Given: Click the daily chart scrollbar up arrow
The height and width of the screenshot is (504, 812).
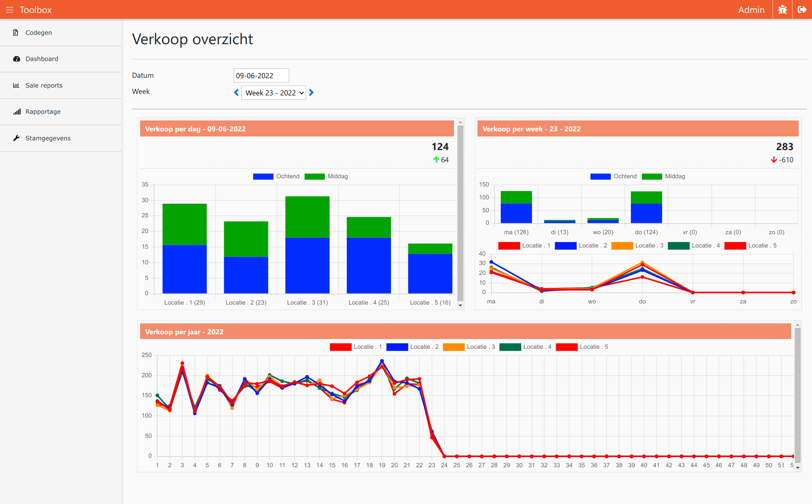Looking at the screenshot, I should 461,122.
